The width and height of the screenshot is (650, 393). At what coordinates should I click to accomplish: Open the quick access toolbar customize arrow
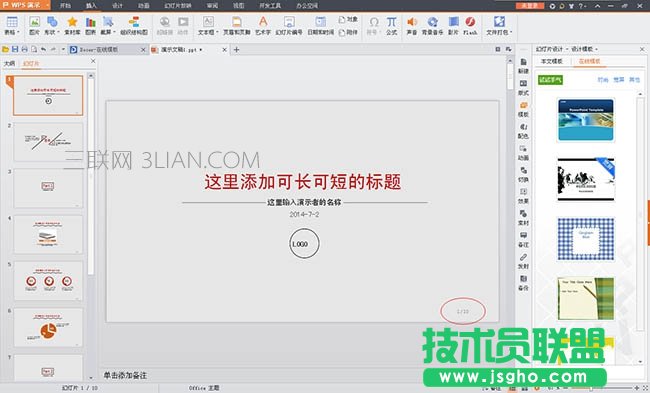63,49
